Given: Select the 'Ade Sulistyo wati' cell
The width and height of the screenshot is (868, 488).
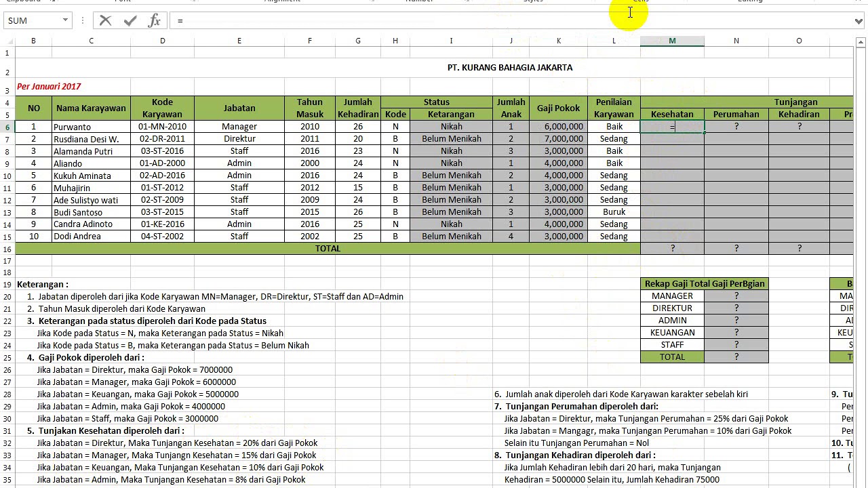Looking at the screenshot, I should point(91,200).
